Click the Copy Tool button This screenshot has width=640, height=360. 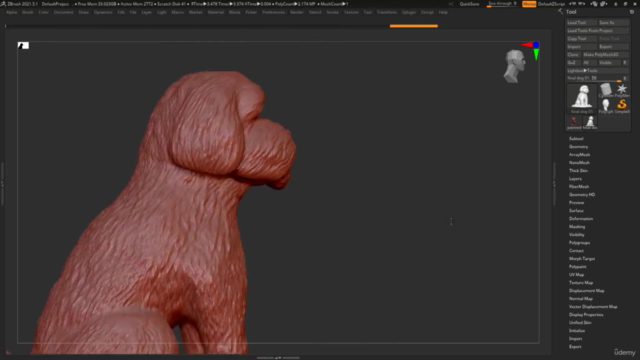tap(582, 38)
